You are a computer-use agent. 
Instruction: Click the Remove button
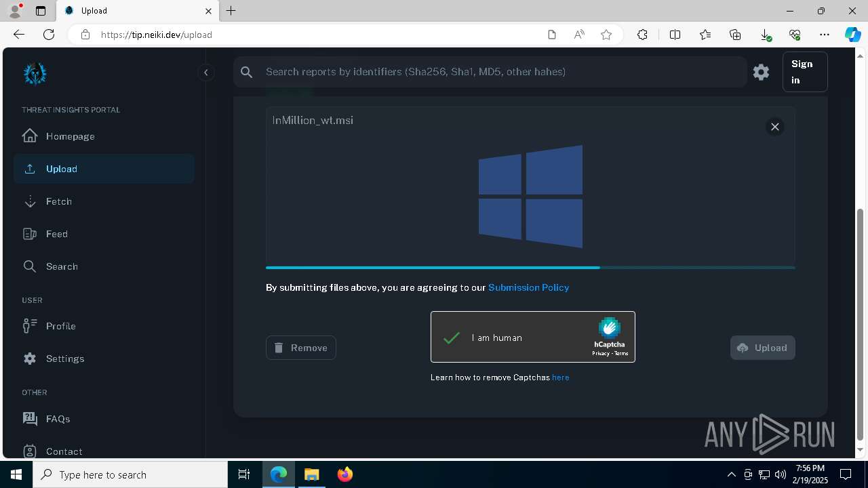click(x=301, y=348)
